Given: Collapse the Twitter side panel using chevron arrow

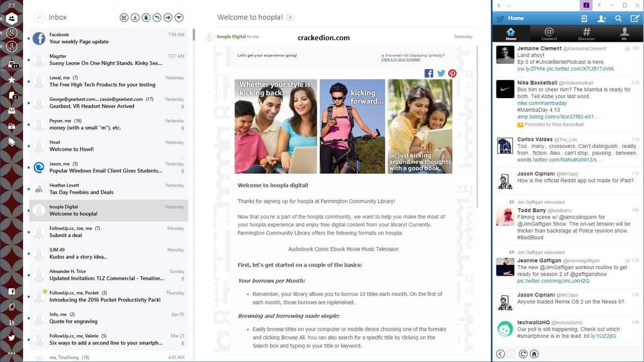Looking at the screenshot, I should [499, 5].
